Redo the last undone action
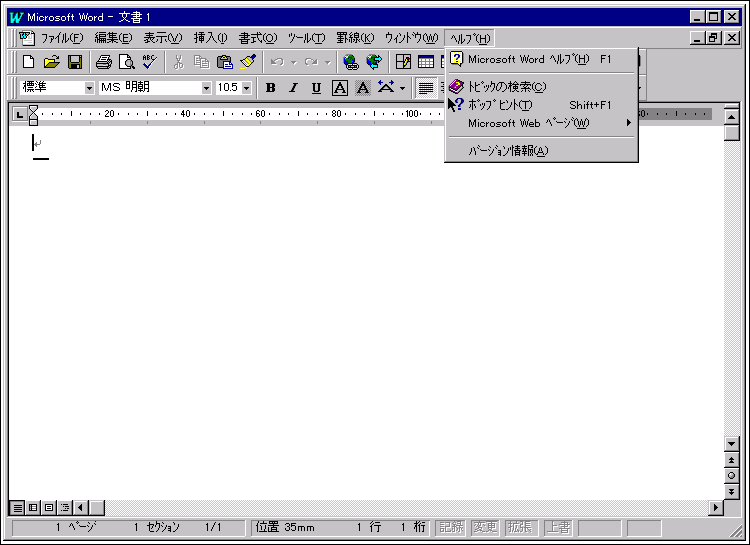This screenshot has width=750, height=545. point(311,62)
